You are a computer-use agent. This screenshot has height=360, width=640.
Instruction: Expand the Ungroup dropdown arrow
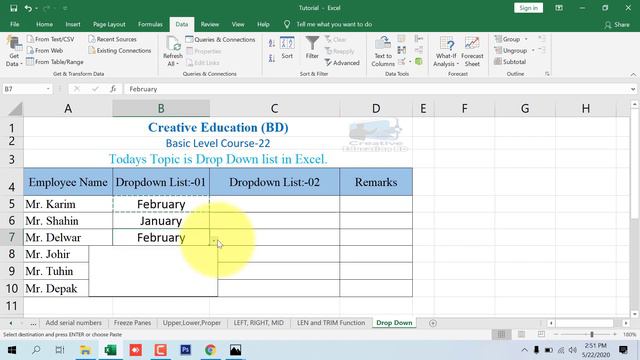[x=533, y=51]
